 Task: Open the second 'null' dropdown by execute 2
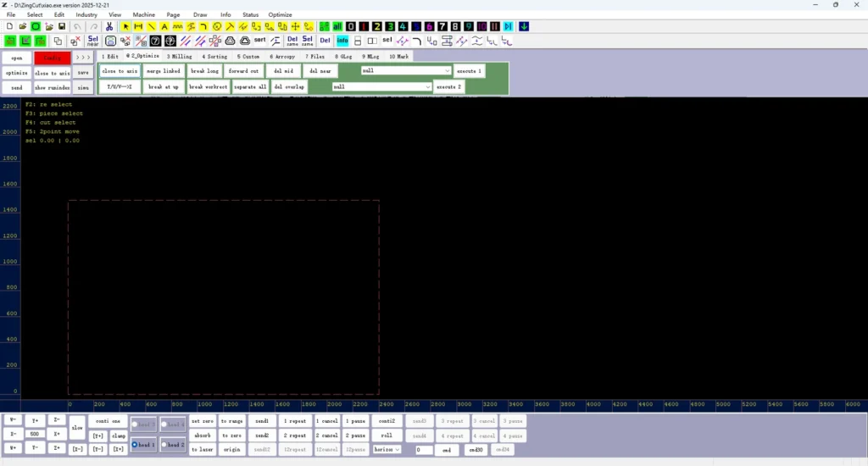381,87
